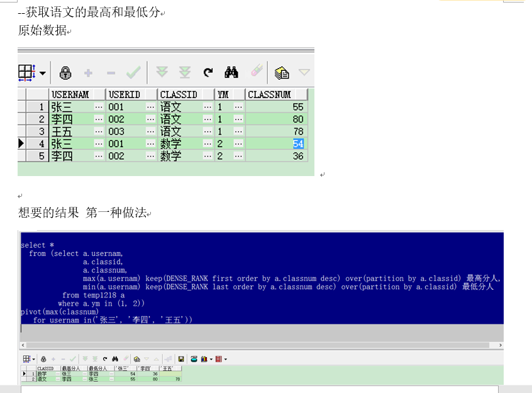The width and height of the screenshot is (532, 393).
Task: Click the delete record minus icon in original data toolbar
Action: [x=111, y=73]
